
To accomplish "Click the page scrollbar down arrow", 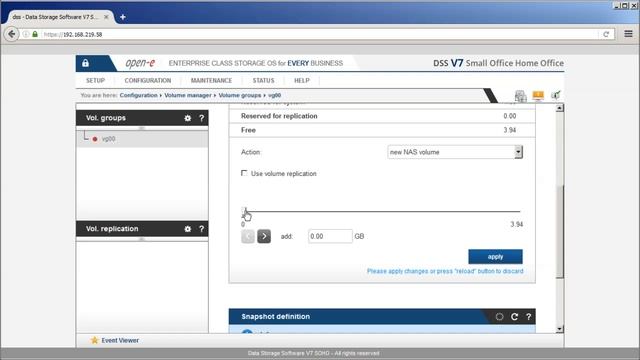I will (x=560, y=329).
